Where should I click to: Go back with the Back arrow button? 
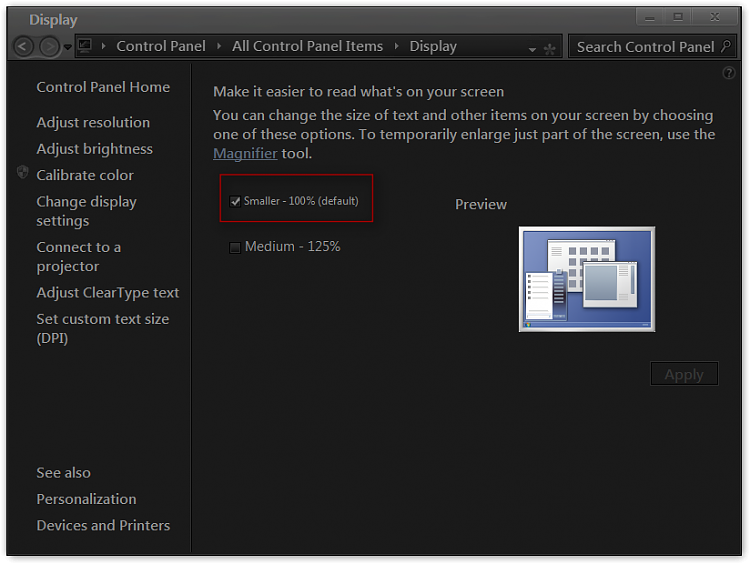click(23, 47)
